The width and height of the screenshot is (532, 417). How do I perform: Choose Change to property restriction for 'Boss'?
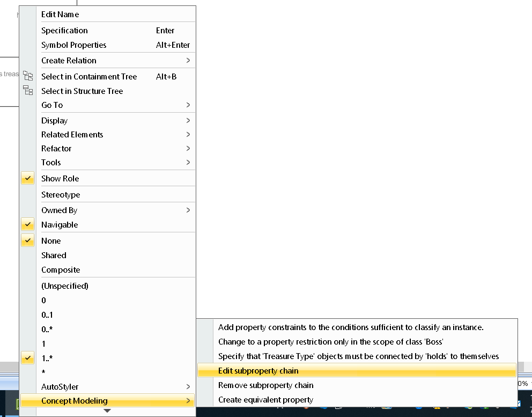click(x=357, y=342)
